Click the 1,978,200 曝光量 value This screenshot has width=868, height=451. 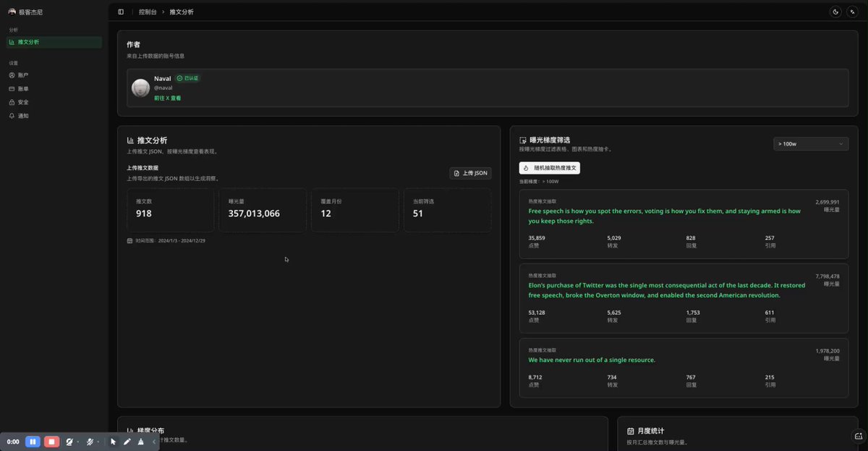tap(827, 351)
